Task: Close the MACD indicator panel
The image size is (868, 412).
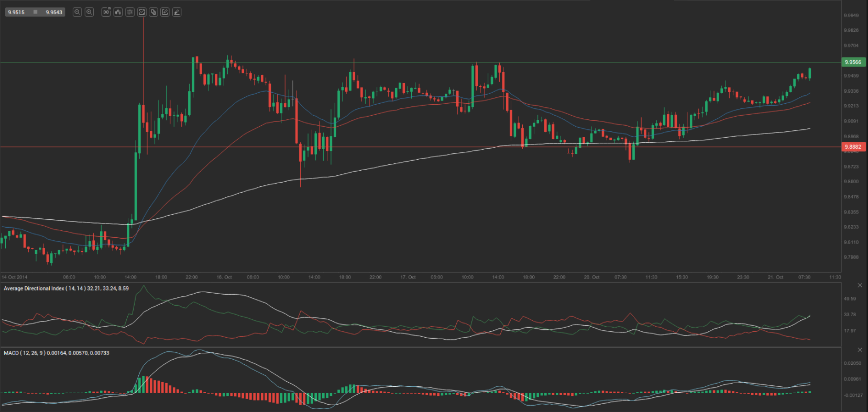Action: tap(860, 350)
